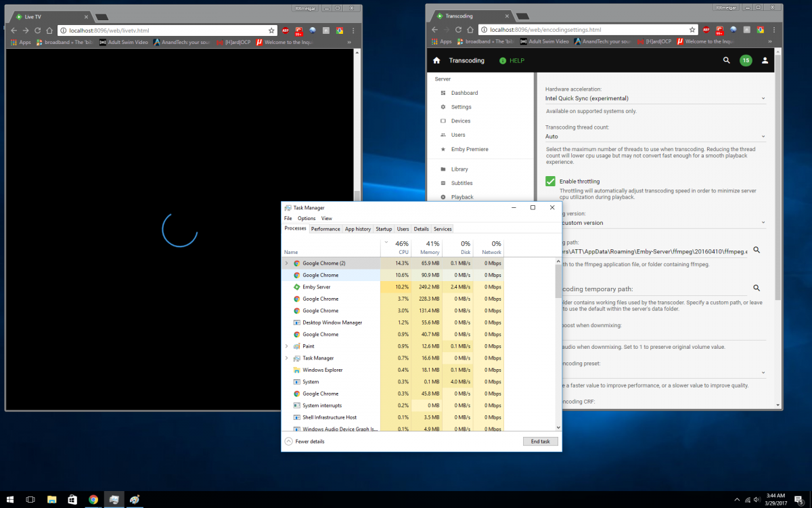
Task: Click the Emby home icon
Action: 436,60
